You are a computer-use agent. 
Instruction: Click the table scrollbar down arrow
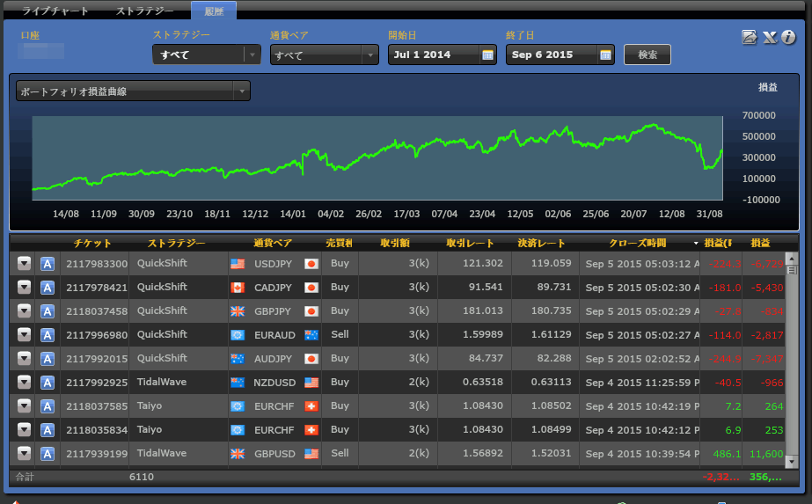[x=791, y=461]
